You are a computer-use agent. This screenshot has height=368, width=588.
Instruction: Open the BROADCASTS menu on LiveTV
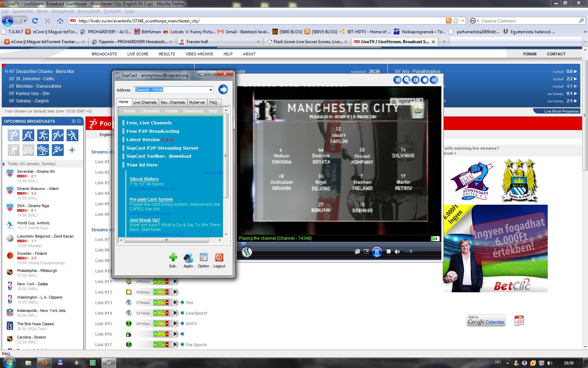[104, 54]
